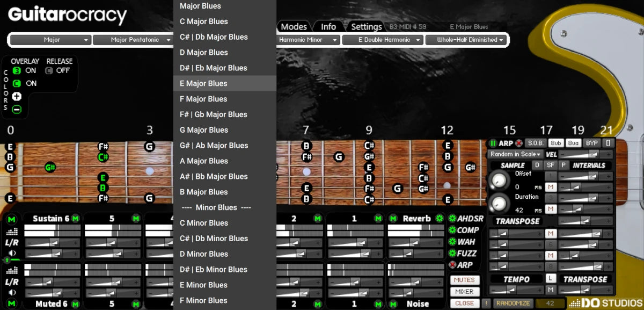Click the Guitarocracy logo
Screen dimensions: 644x310
coord(68,15)
